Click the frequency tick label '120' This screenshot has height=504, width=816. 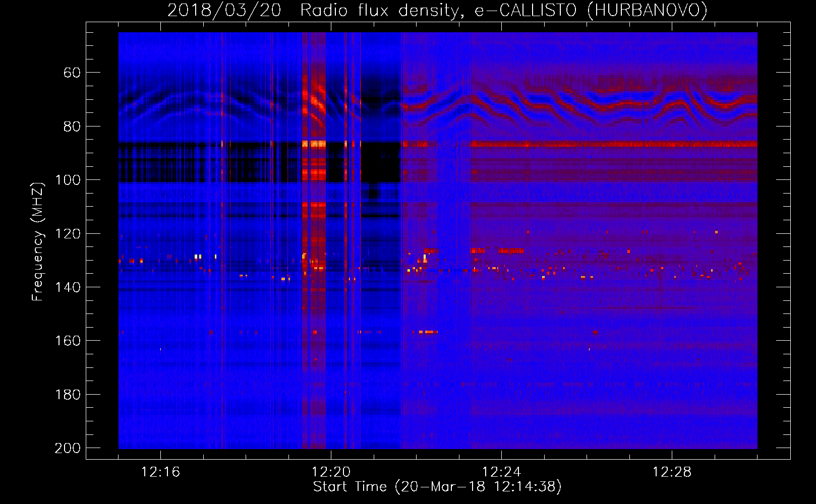click(x=68, y=234)
